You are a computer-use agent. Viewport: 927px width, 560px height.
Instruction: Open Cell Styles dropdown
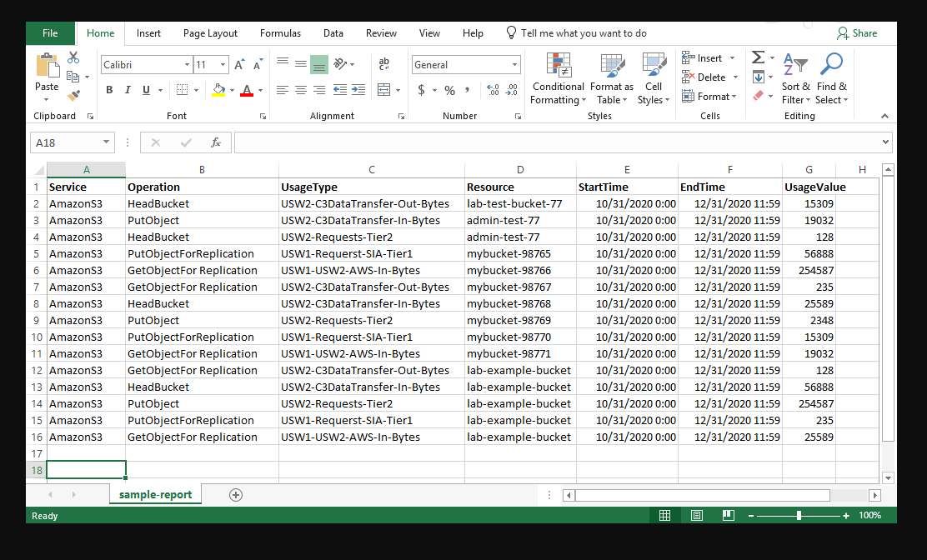(654, 78)
